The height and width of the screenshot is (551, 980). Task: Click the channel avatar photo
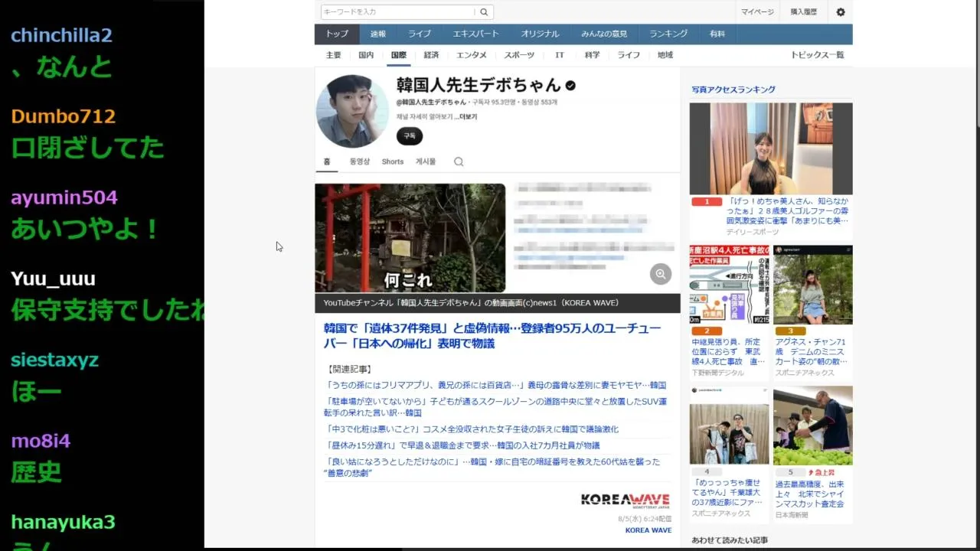point(353,111)
